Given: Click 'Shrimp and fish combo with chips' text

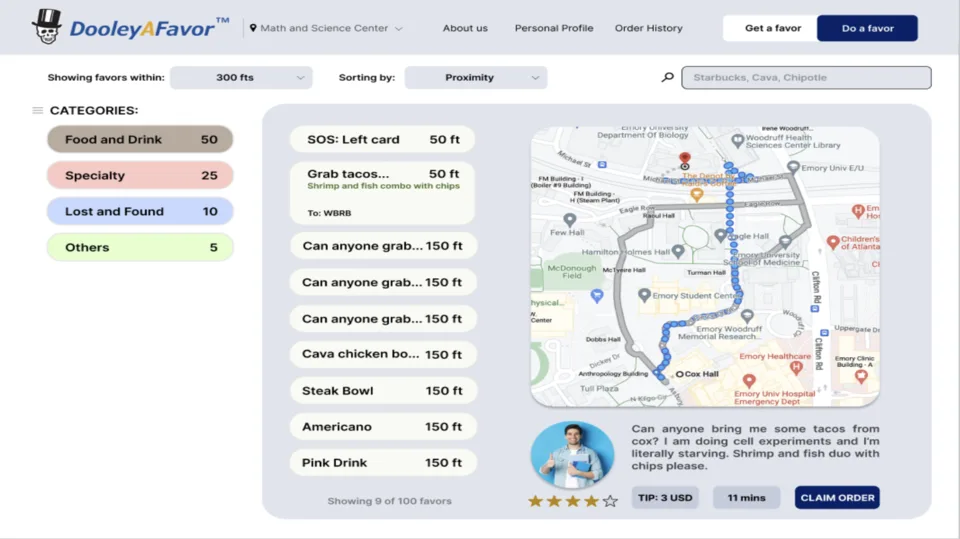Looking at the screenshot, I should click(x=383, y=186).
